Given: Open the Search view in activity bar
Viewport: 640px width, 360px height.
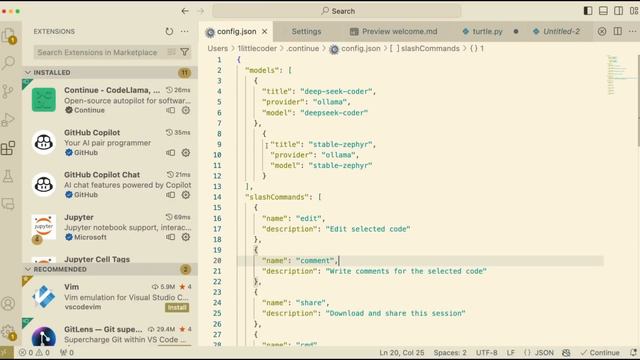Looking at the screenshot, I should tap(8, 63).
